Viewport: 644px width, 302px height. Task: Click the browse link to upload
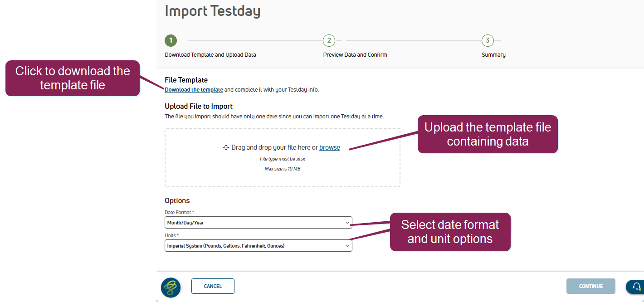pyautogui.click(x=330, y=147)
